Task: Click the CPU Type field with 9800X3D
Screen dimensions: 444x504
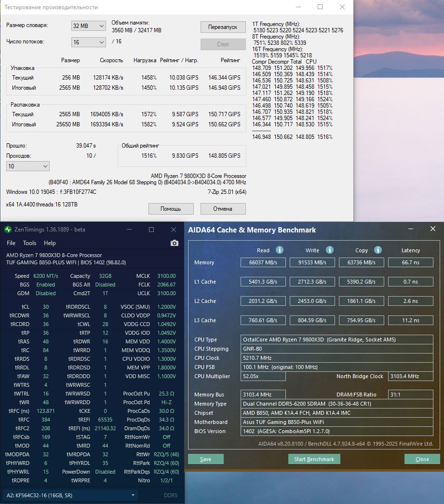Action: pos(336,340)
